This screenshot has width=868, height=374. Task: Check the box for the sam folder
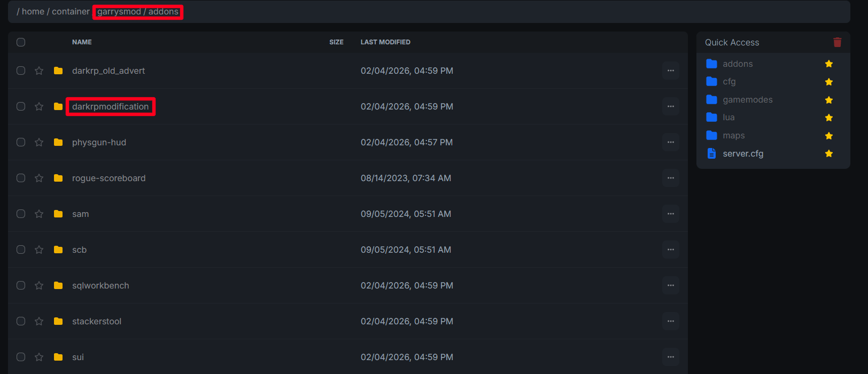(21, 214)
